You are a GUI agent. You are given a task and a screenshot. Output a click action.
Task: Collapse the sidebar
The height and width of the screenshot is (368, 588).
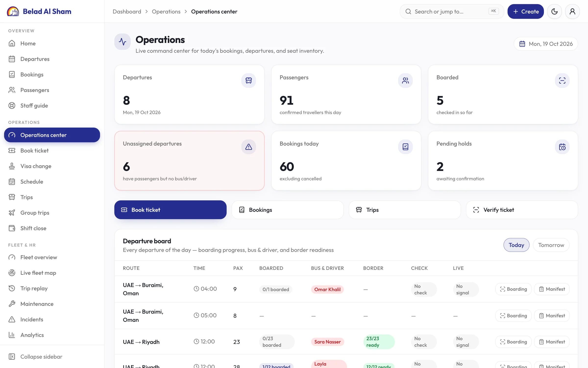click(52, 356)
